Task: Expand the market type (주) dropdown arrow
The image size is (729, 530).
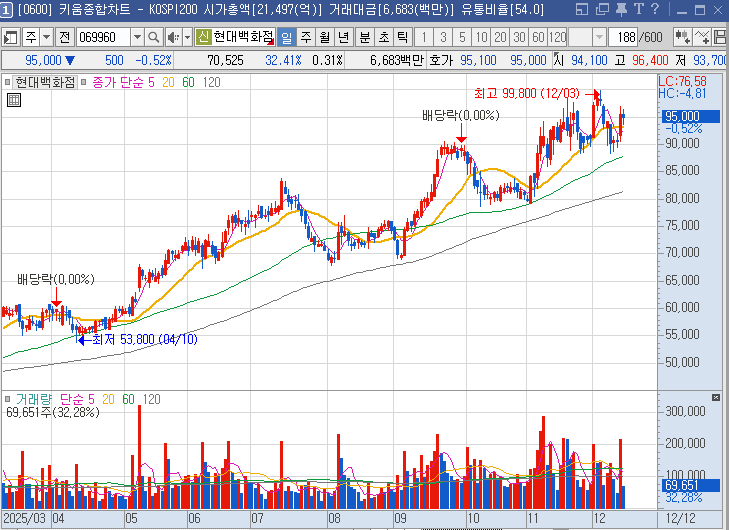Action: coord(47,37)
